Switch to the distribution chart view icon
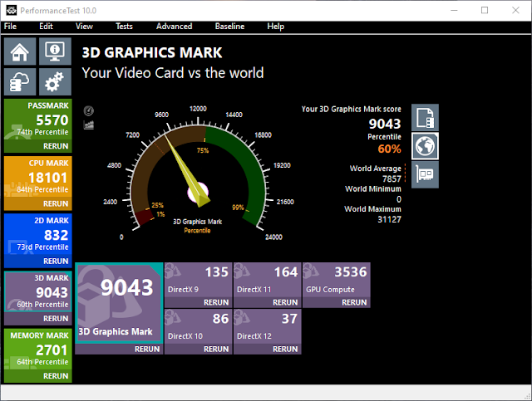The image size is (532, 401). tap(89, 125)
